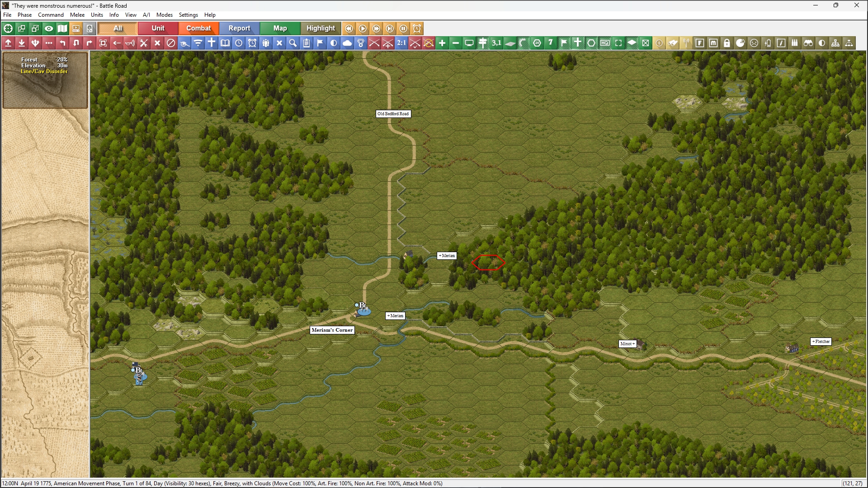
Task: Click the rewind playback button
Action: point(349,28)
